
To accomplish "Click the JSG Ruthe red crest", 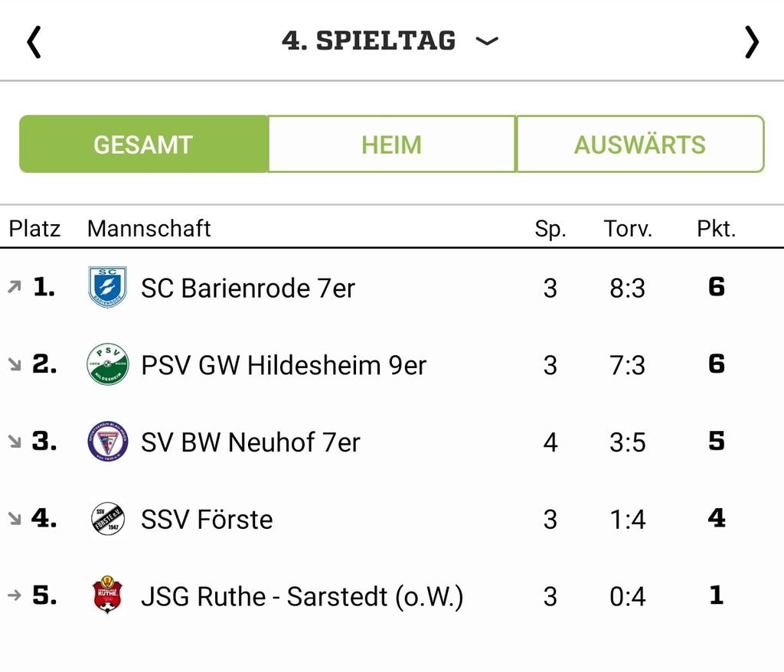I will click(107, 595).
